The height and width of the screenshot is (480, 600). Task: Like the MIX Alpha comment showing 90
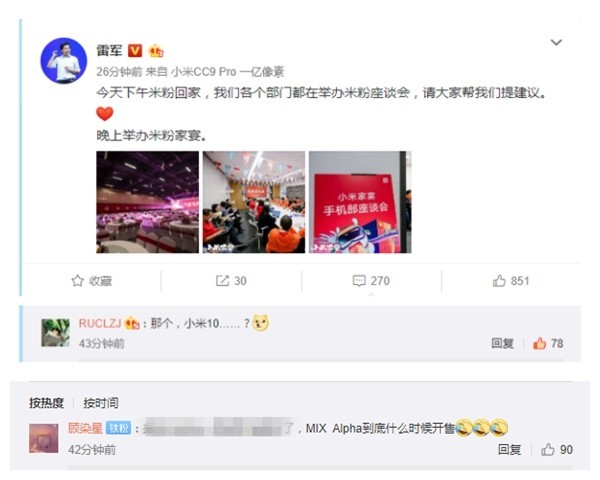coord(557,449)
